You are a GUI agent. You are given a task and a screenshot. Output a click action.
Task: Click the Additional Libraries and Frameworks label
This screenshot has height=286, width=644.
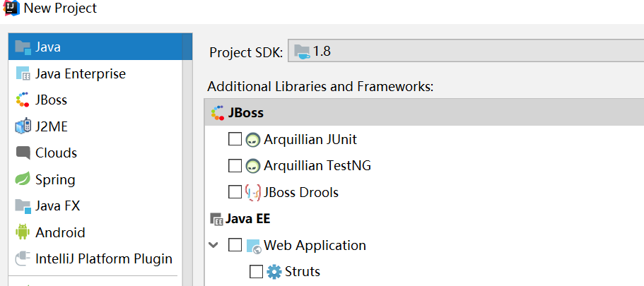[x=320, y=87]
